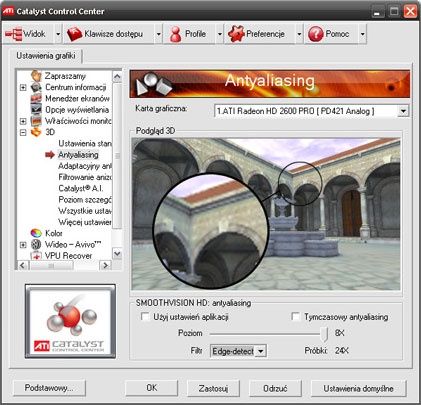The image size is (421, 405).
Task: Click the Odrzuć button
Action: [x=275, y=388]
